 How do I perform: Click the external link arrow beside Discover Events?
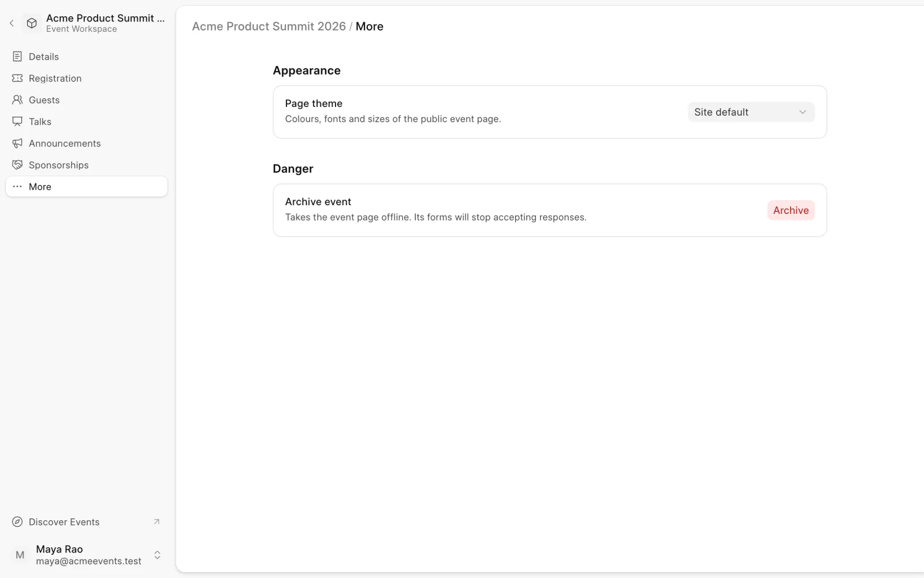[x=157, y=522]
